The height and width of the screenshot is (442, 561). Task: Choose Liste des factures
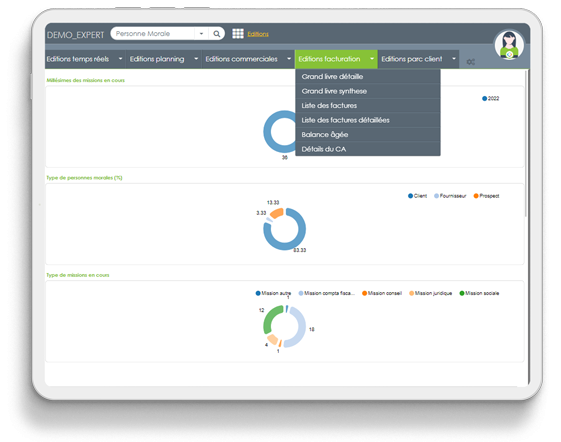tap(368, 106)
